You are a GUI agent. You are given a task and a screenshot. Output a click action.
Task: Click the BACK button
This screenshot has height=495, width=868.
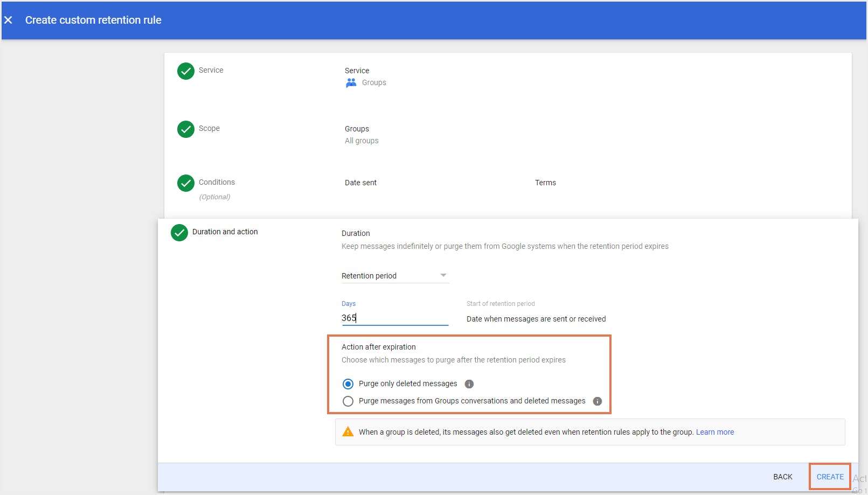[x=783, y=477]
